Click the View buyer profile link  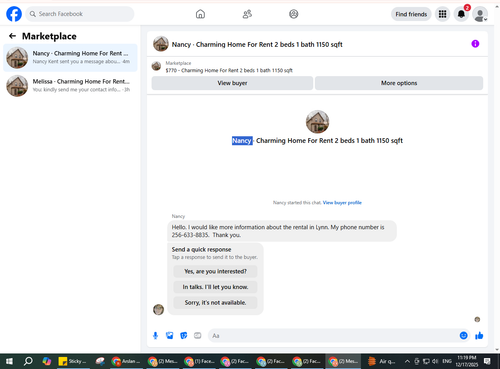[342, 202]
